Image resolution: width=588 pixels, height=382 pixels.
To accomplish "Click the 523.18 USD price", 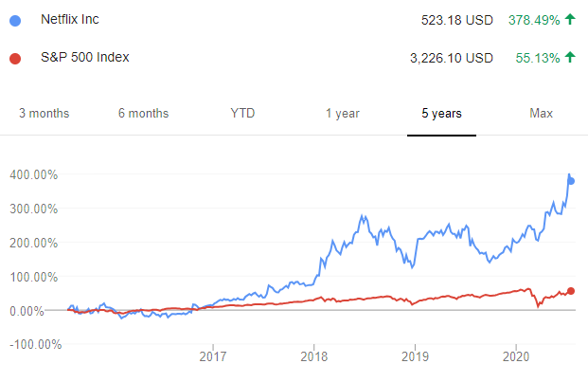I will [456, 20].
